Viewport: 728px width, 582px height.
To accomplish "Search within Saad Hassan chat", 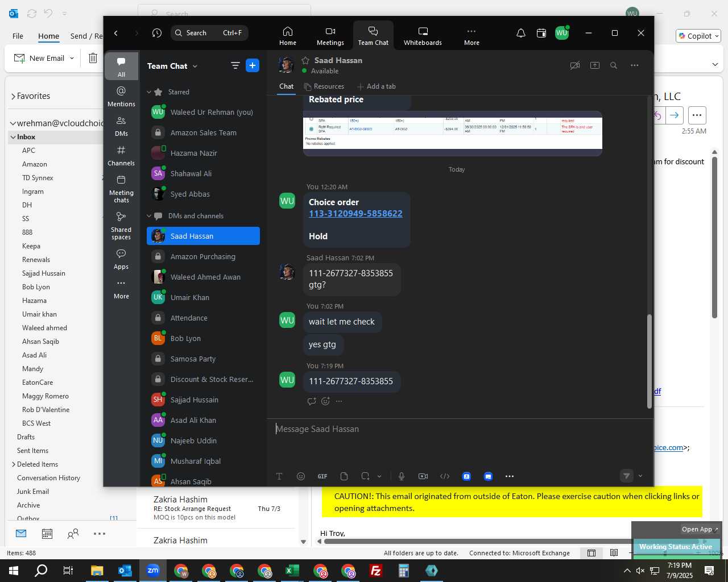I will coord(614,65).
